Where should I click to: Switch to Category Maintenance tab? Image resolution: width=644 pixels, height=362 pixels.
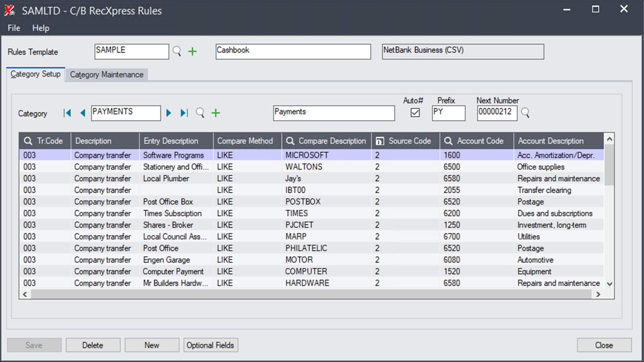(106, 74)
